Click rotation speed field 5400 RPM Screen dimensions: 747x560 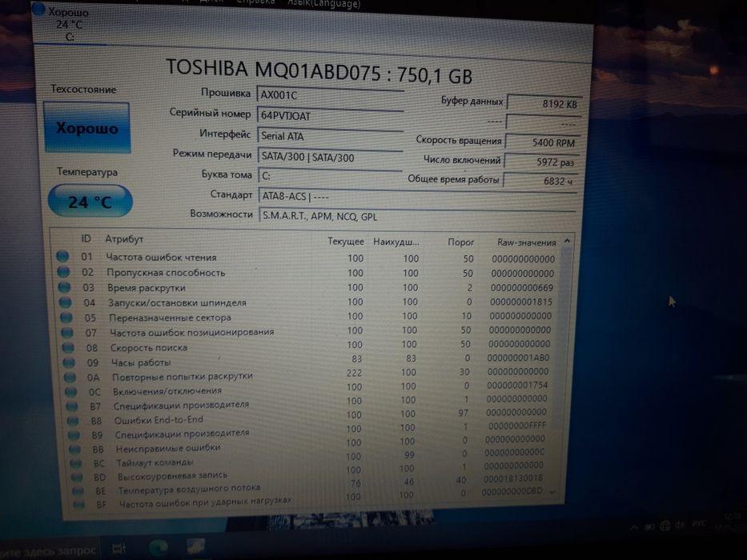point(542,142)
